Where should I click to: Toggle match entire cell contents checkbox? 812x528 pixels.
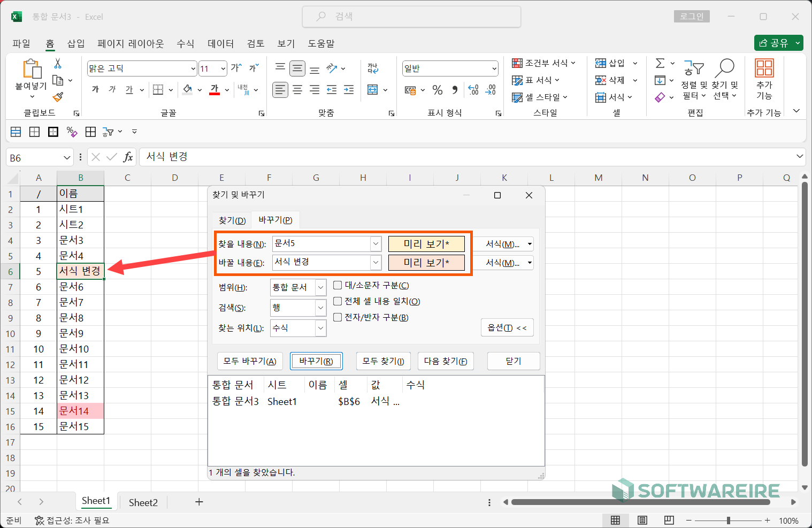pyautogui.click(x=338, y=301)
